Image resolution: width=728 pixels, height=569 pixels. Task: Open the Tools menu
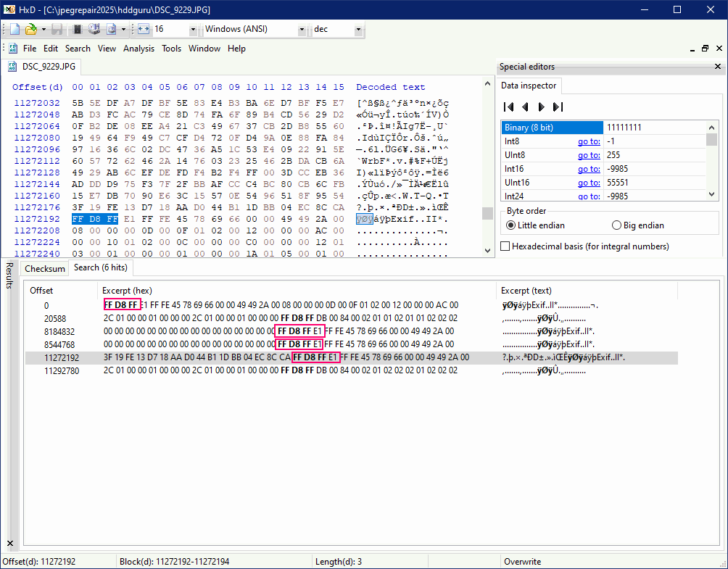tap(171, 49)
